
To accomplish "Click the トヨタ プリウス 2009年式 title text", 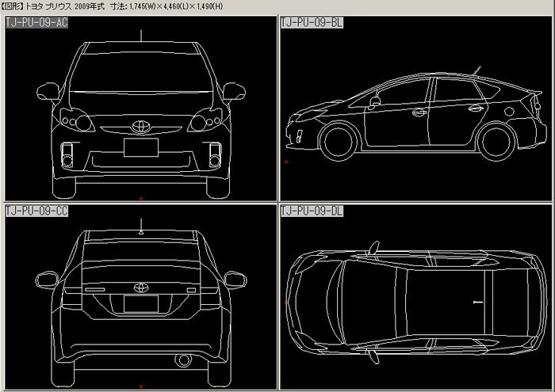I will (x=65, y=6).
